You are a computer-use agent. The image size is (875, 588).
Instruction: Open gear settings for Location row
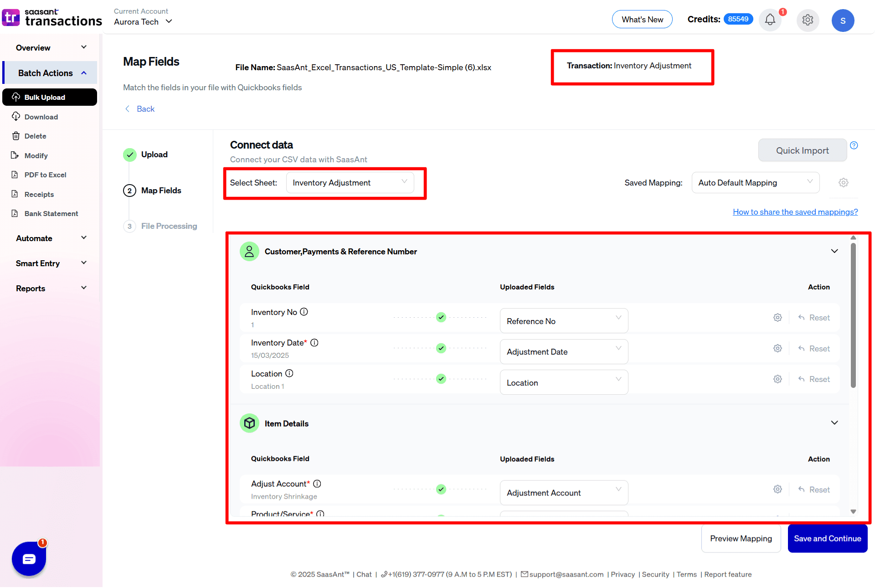tap(777, 379)
